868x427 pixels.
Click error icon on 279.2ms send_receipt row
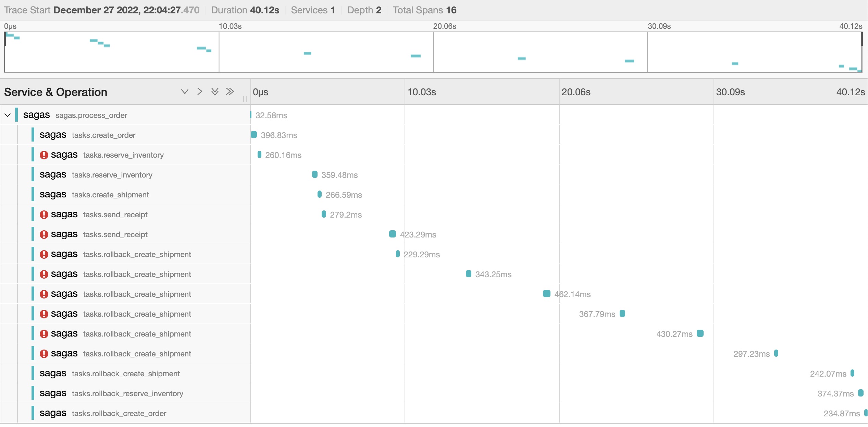(44, 215)
